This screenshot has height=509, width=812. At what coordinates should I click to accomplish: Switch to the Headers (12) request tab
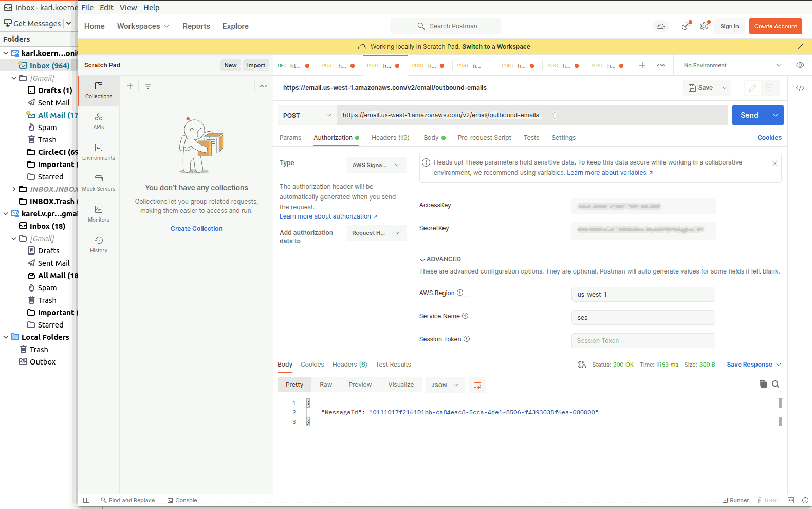point(391,138)
